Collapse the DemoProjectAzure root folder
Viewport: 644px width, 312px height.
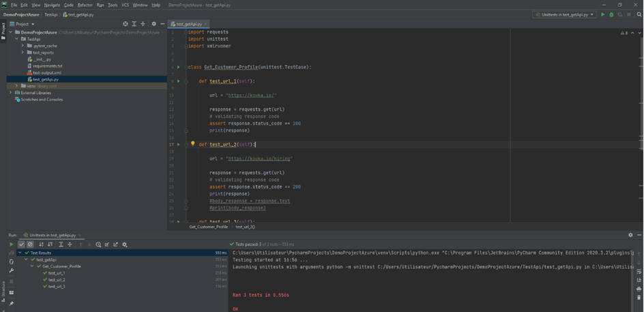pyautogui.click(x=11, y=32)
